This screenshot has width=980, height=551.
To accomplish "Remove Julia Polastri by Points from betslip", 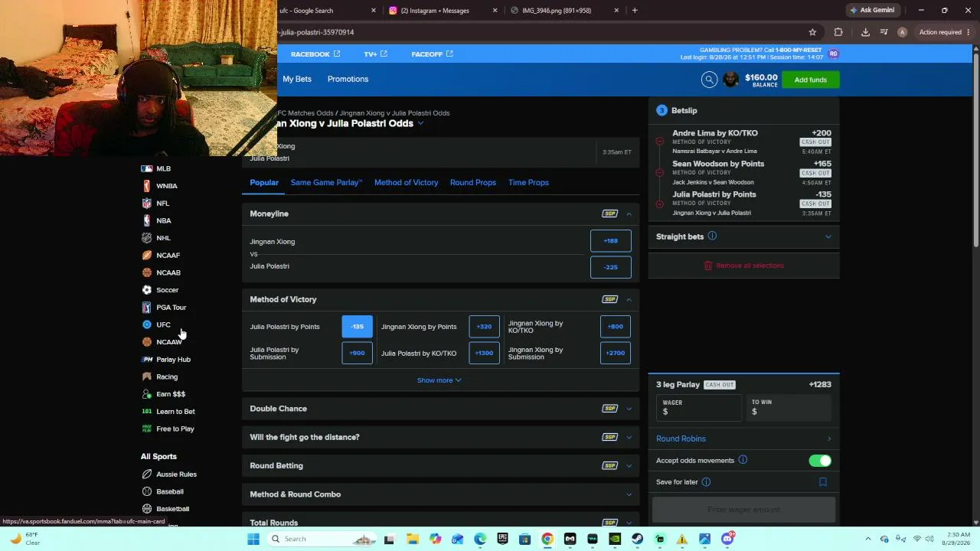I will 659,204.
